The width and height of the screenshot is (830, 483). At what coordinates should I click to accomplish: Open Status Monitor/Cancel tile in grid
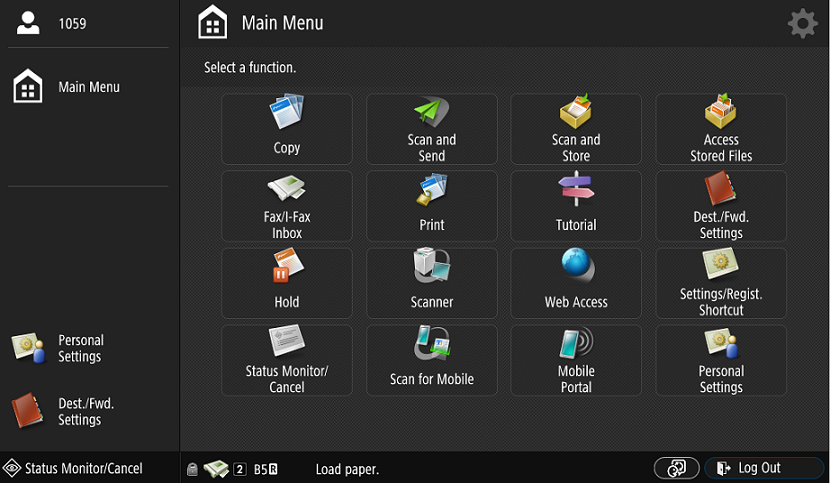click(x=286, y=360)
